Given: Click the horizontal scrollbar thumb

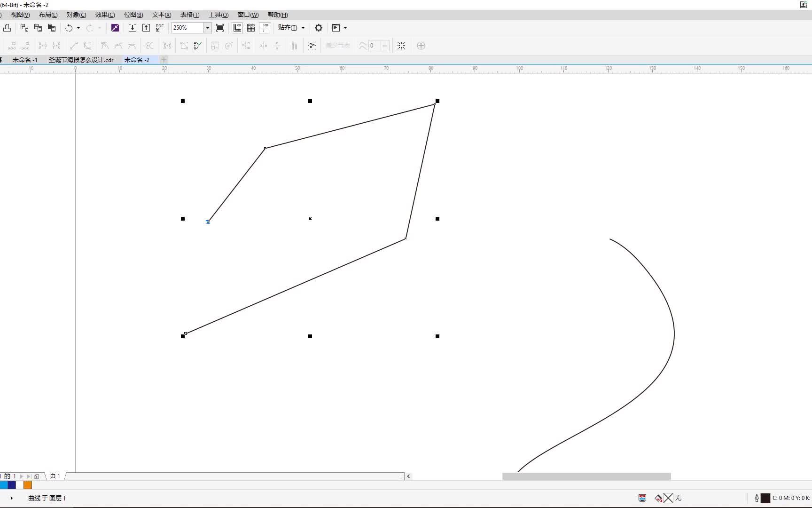Looking at the screenshot, I should pyautogui.click(x=586, y=476).
